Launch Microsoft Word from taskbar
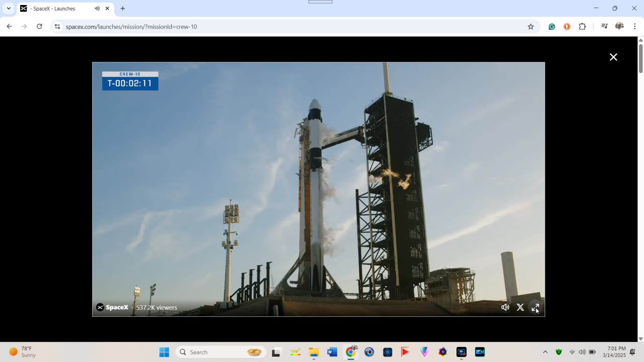644x362 pixels. (332, 352)
